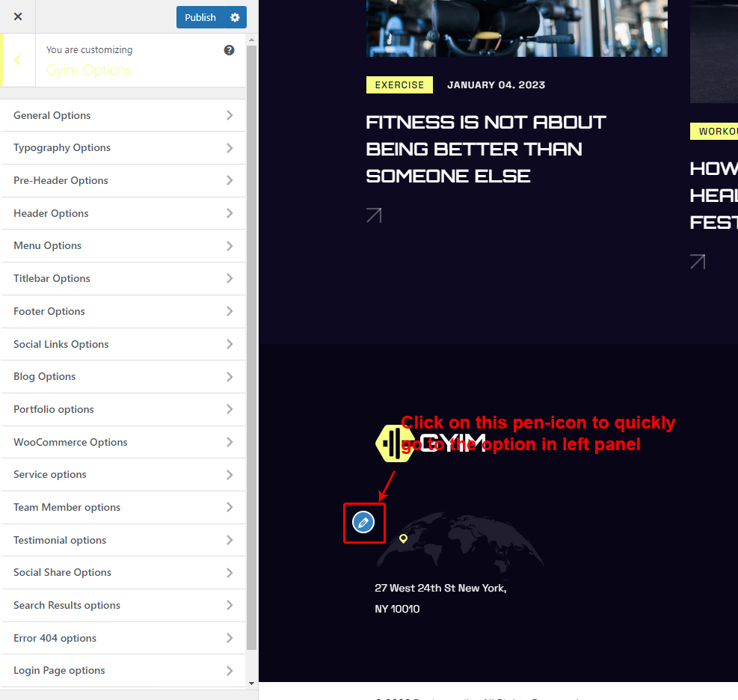The image size is (738, 700).
Task: Click the yellow EXERCISE category tag
Action: [x=399, y=85]
